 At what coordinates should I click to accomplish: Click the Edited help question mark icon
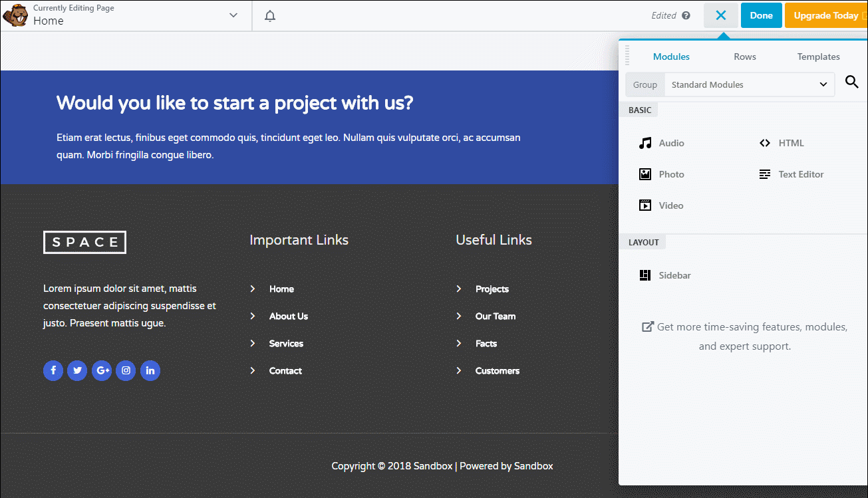686,16
